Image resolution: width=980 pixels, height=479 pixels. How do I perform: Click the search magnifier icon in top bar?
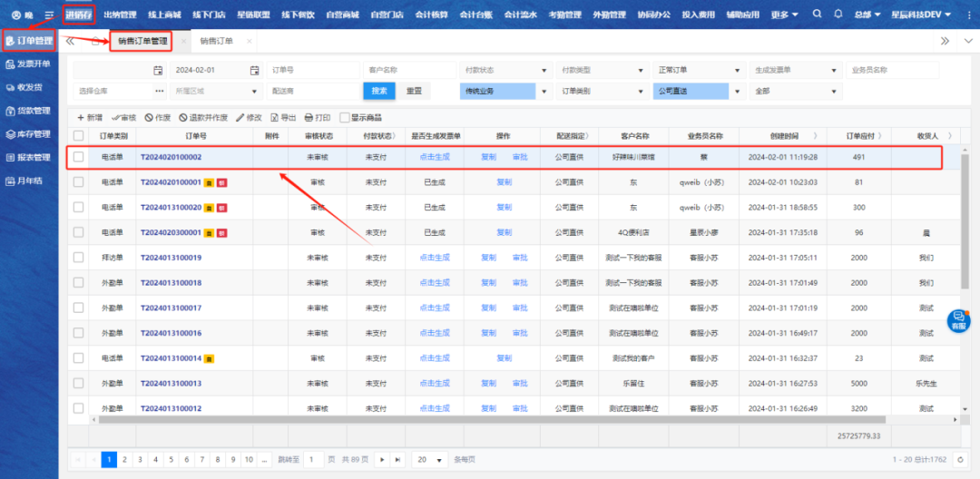(x=818, y=15)
